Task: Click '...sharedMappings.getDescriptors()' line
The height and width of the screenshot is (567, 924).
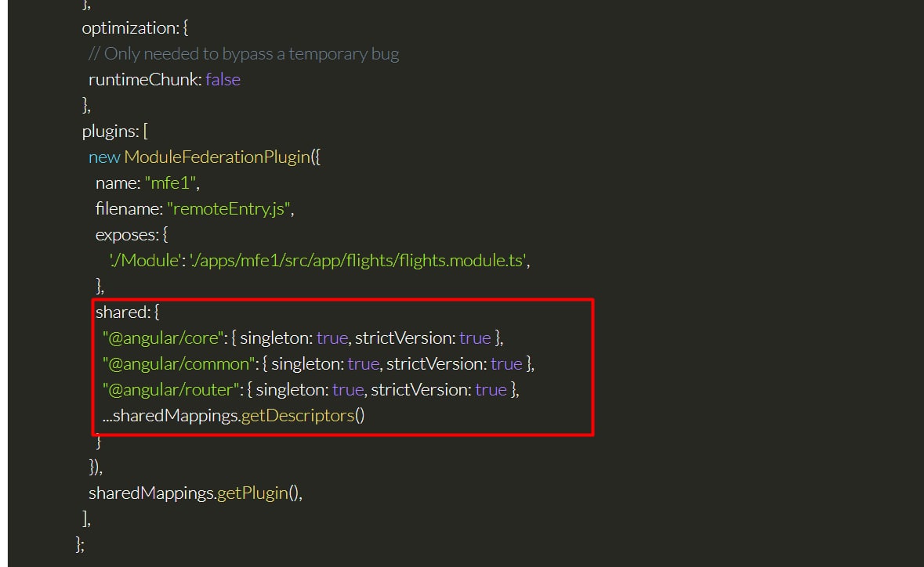Action: point(234,416)
